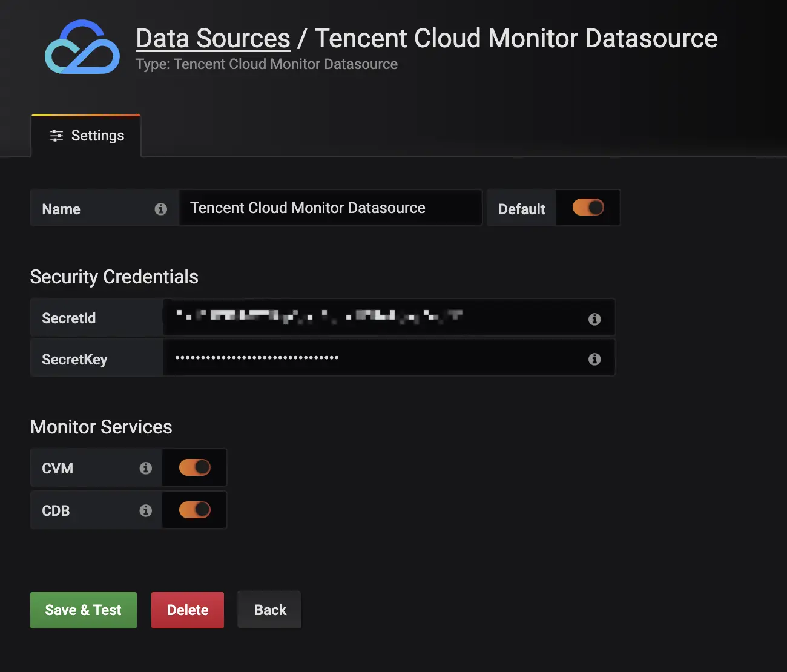Open the Data Sources breadcrumb link

point(212,38)
